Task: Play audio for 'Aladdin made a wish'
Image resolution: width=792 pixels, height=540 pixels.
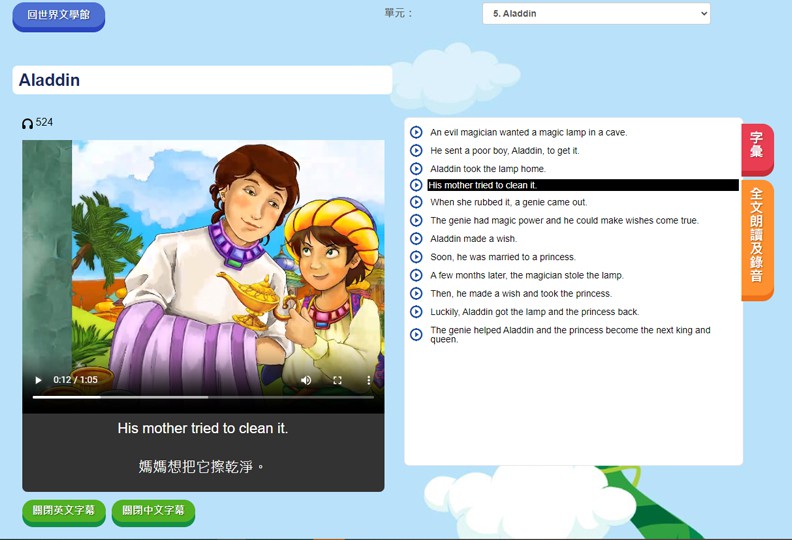Action: pyautogui.click(x=416, y=239)
